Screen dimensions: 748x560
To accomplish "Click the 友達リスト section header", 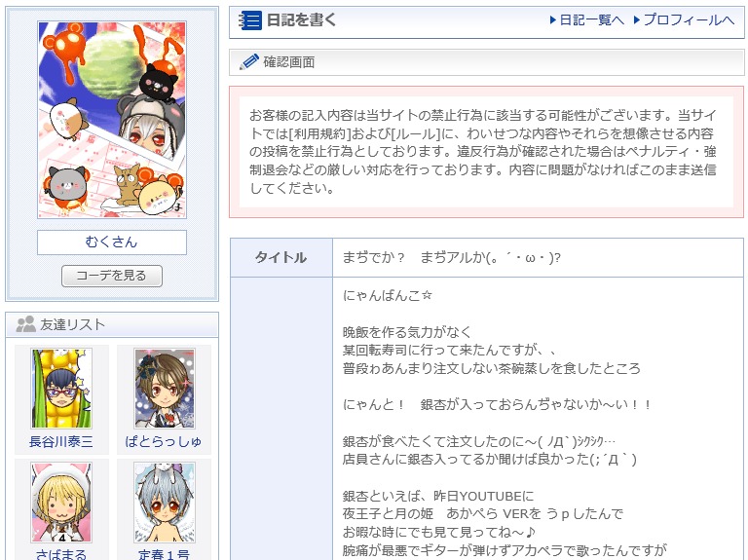I will click(112, 325).
